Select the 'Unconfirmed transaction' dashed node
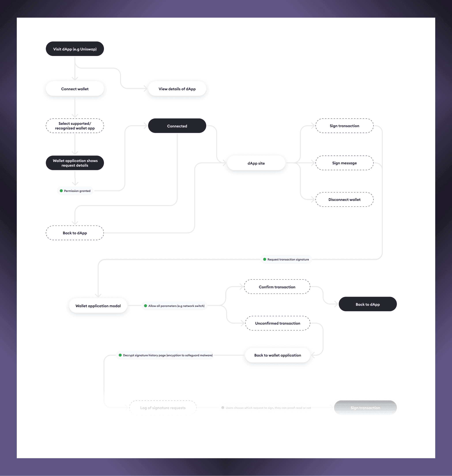This screenshot has height=476, width=452. coord(277,323)
